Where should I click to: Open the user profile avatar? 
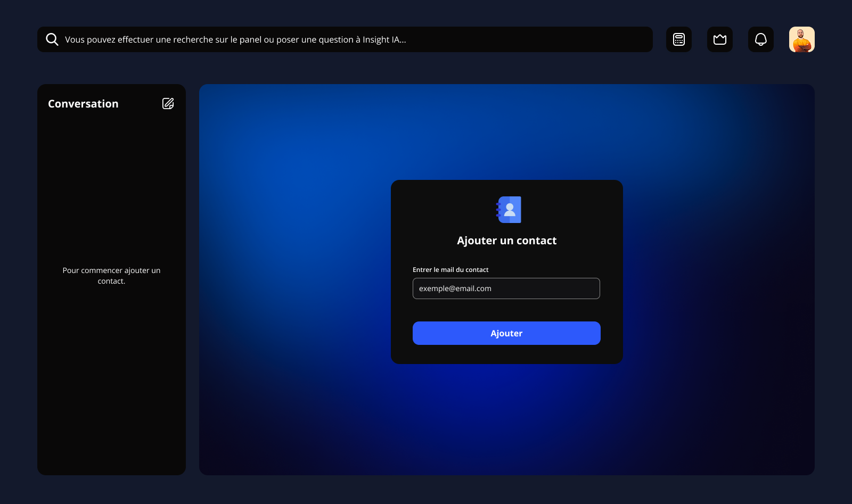pyautogui.click(x=802, y=39)
